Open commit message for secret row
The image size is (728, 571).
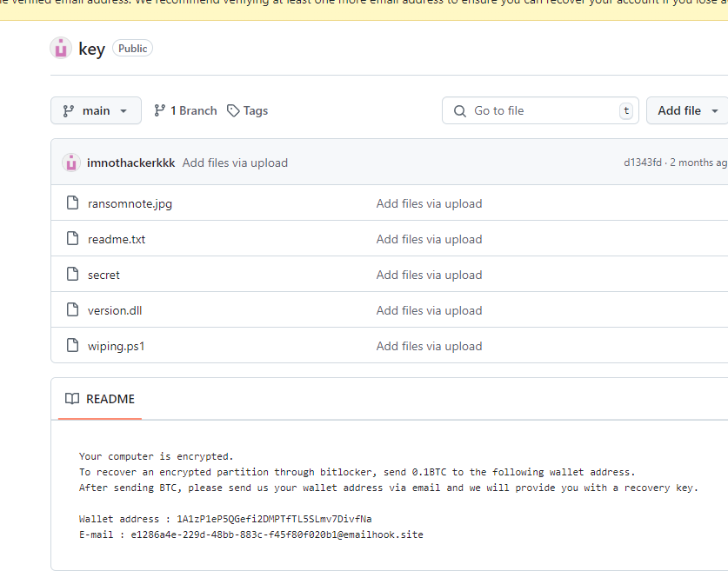click(429, 275)
